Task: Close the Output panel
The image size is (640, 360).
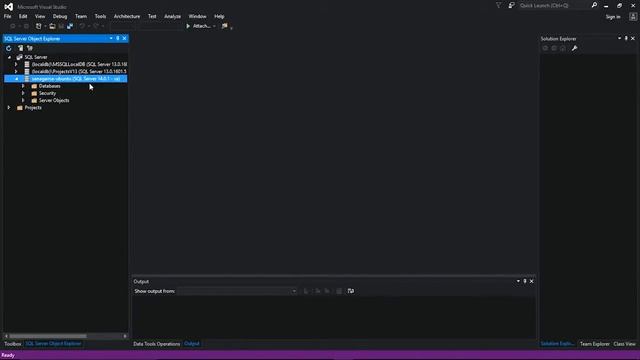Action: tap(531, 281)
